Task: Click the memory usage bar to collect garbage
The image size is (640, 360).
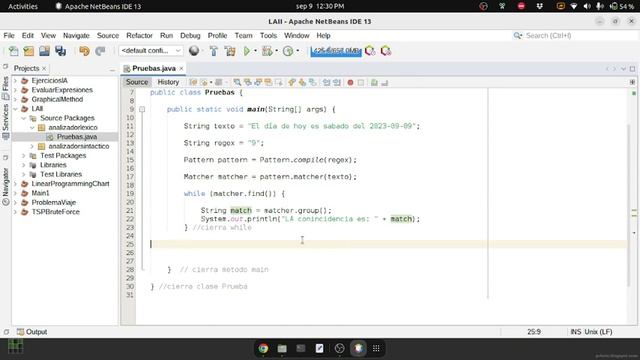Action: click(x=336, y=51)
